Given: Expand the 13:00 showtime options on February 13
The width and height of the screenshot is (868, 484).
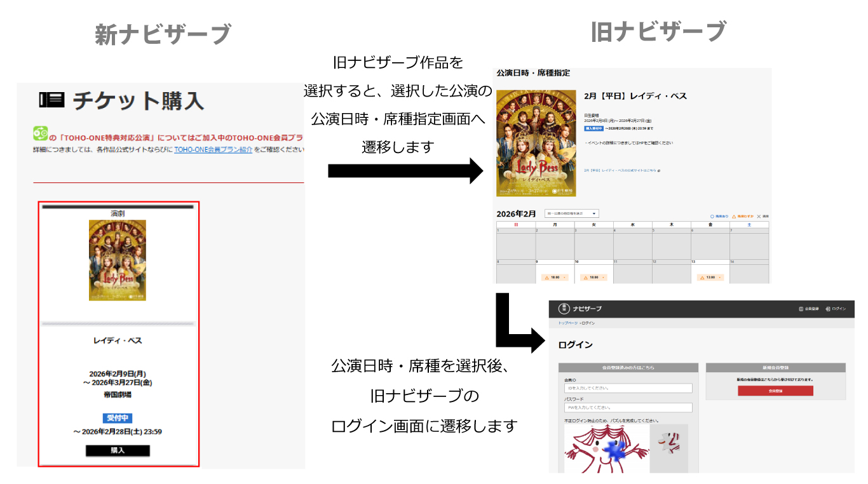Looking at the screenshot, I should 719,278.
